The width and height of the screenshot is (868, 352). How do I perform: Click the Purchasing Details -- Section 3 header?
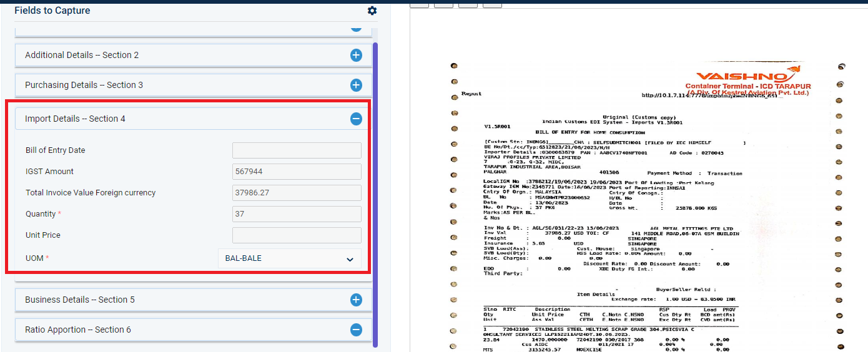[x=194, y=85]
